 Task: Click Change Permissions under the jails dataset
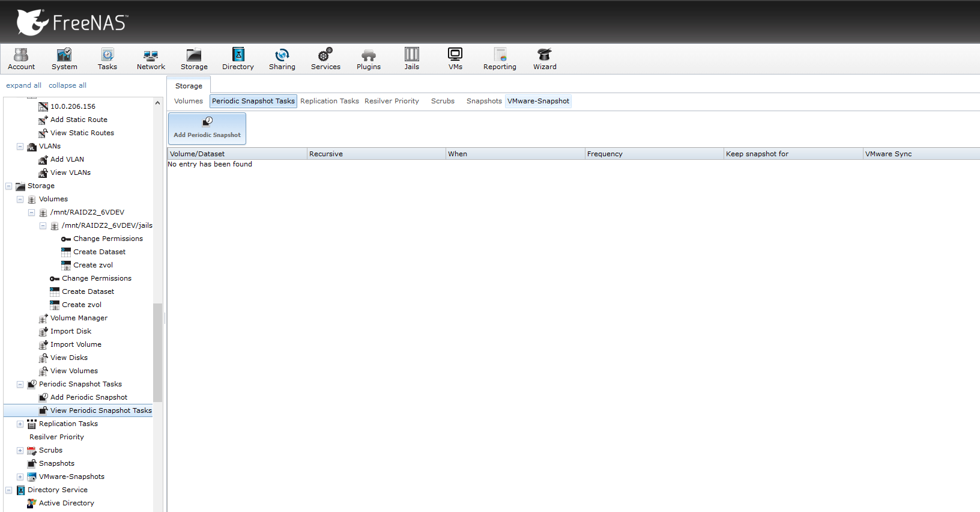(x=108, y=239)
